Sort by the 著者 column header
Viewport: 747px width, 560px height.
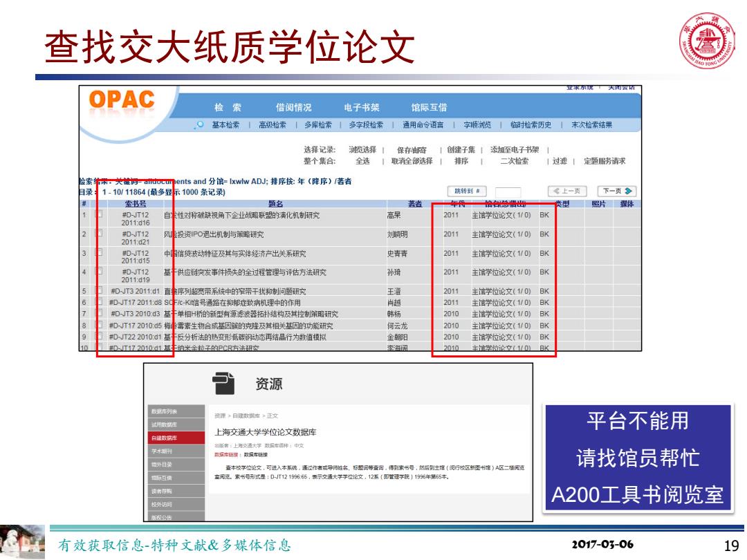415,204
